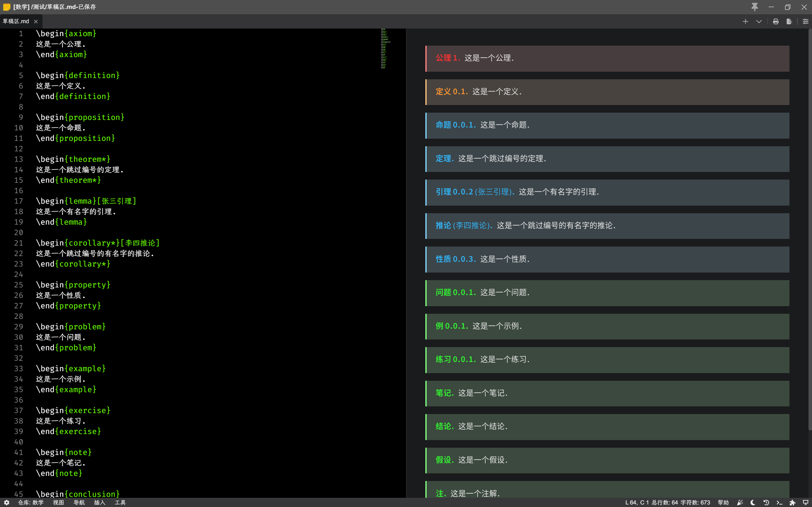Click the party popper icon
Screen dimensions: 812x507
tap(740, 502)
